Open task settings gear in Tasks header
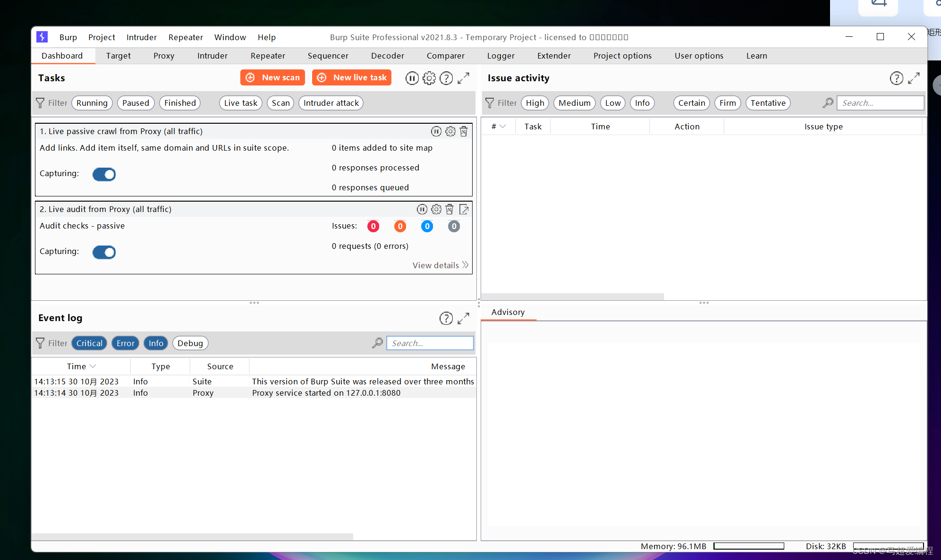Viewport: 941px width, 560px height. click(429, 78)
